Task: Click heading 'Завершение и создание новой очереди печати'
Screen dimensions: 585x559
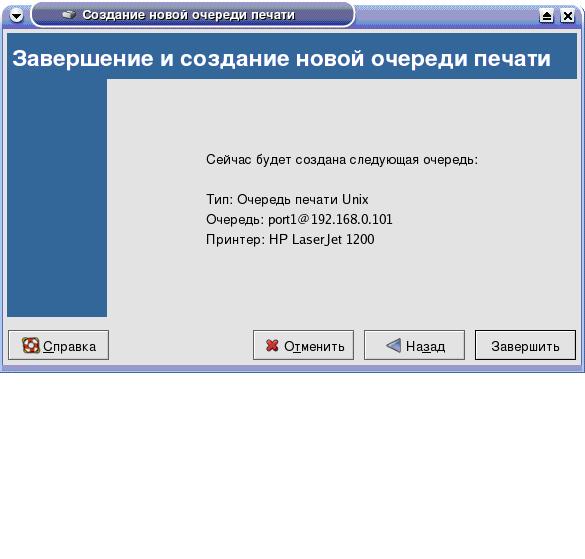Action: coord(281,59)
